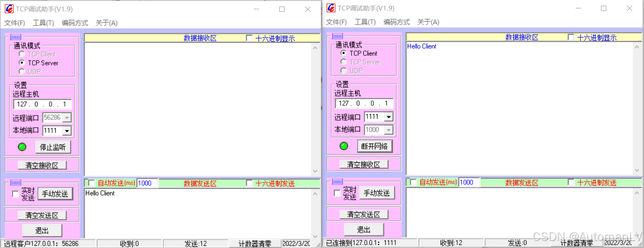Click 清空接收区 button in left window
This screenshot has height=248, width=644.
pos(42,165)
